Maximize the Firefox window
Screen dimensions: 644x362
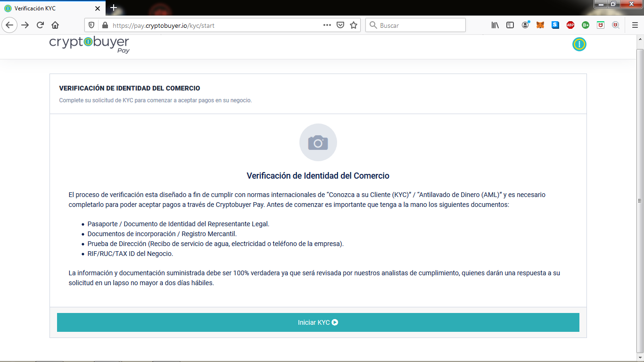613,4
